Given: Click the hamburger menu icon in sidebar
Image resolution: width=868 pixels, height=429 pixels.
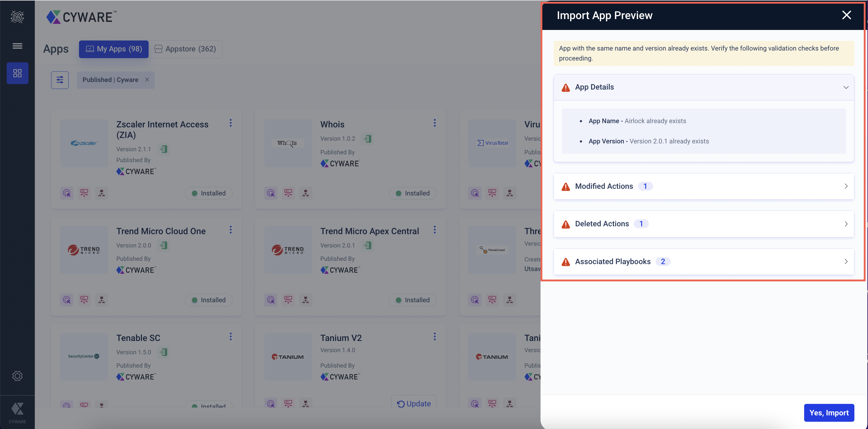Looking at the screenshot, I should 17,46.
